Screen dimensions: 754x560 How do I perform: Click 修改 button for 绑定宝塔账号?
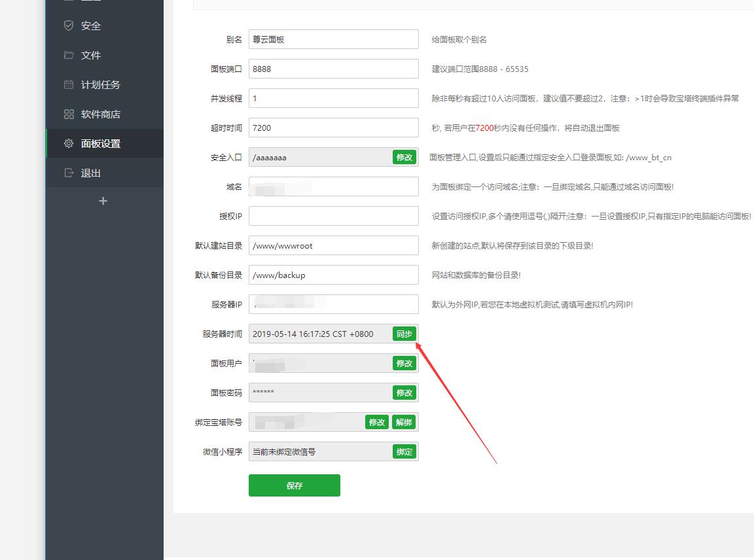[x=377, y=422]
